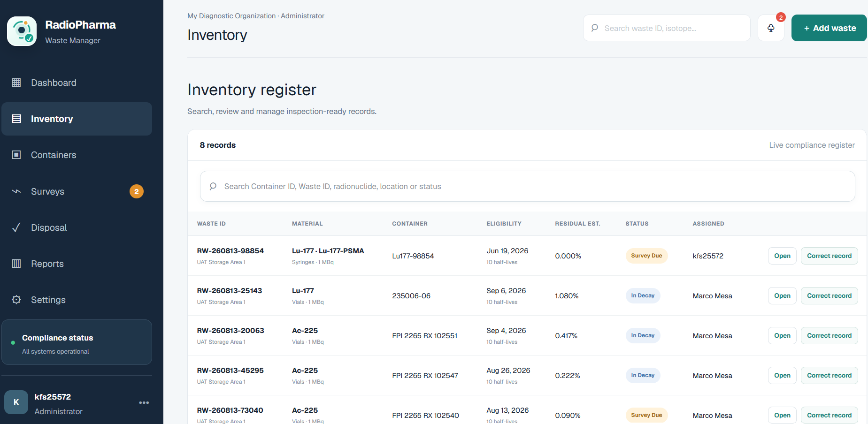
Task: Go to Disposal in the sidebar
Action: click(x=77, y=227)
